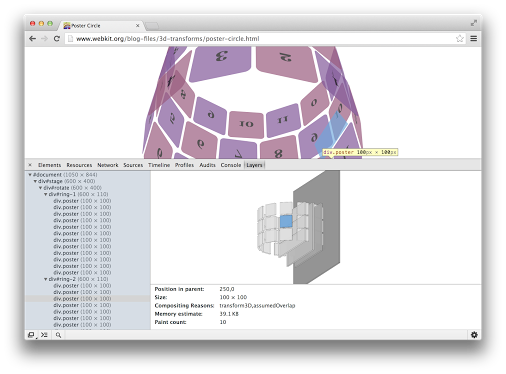Image resolution: width=506 pixels, height=374 pixels.
Task: Collapse the div#stage tree node
Action: pos(35,181)
